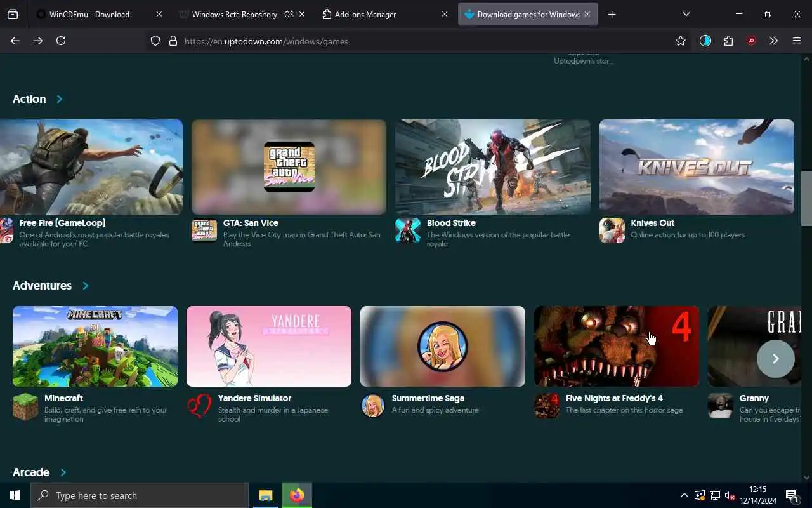Open Blood Strike title link

click(451, 223)
